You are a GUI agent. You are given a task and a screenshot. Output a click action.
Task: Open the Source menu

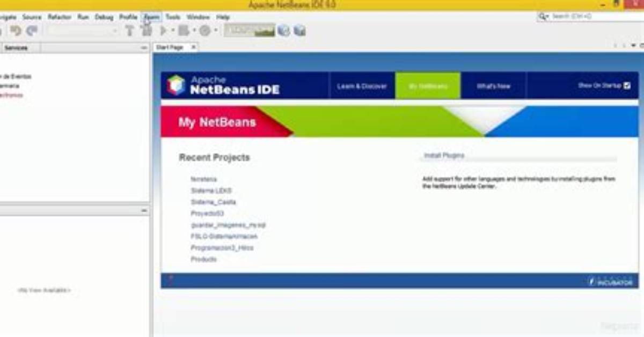[32, 17]
